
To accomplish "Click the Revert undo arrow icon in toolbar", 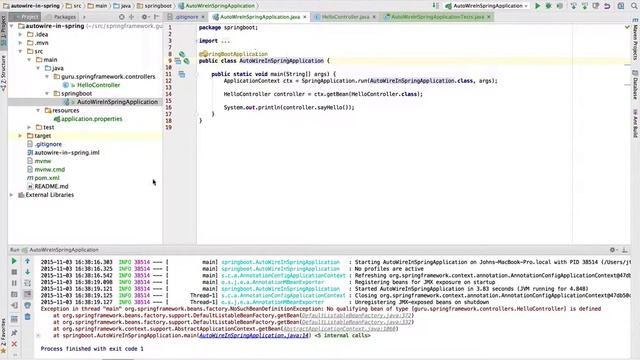I will click(607, 6).
